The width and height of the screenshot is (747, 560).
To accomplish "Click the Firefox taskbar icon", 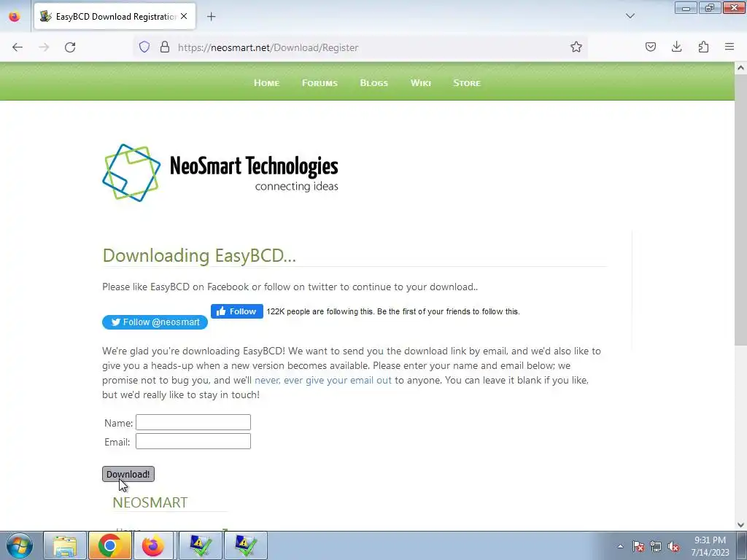I will tap(153, 545).
